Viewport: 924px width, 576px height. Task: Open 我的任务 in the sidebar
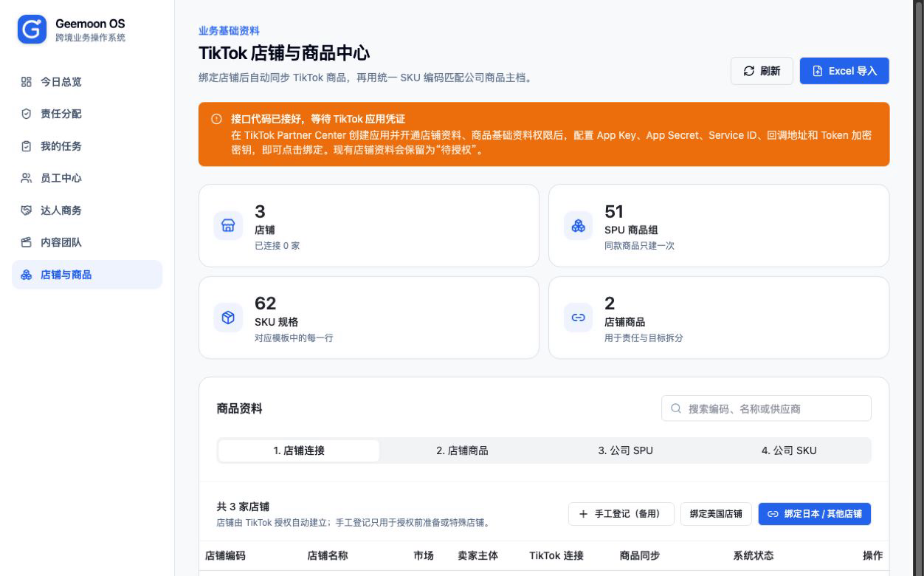87,146
